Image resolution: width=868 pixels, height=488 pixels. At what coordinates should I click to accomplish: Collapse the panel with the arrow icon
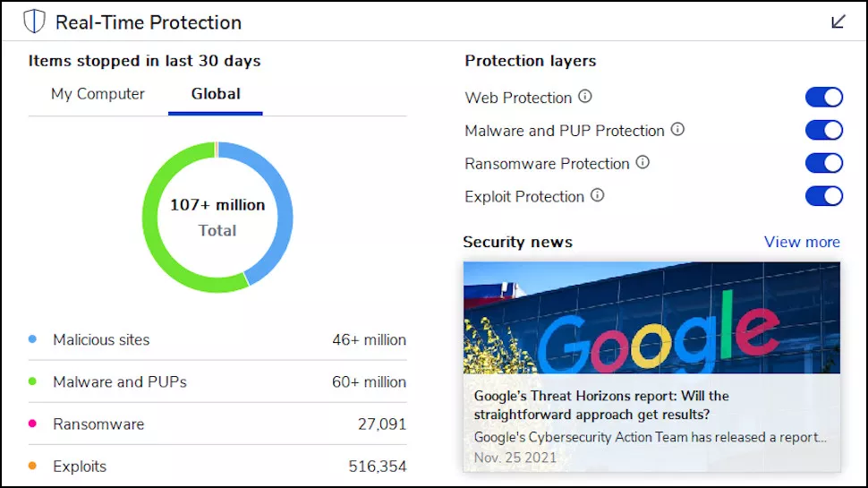[x=838, y=21]
